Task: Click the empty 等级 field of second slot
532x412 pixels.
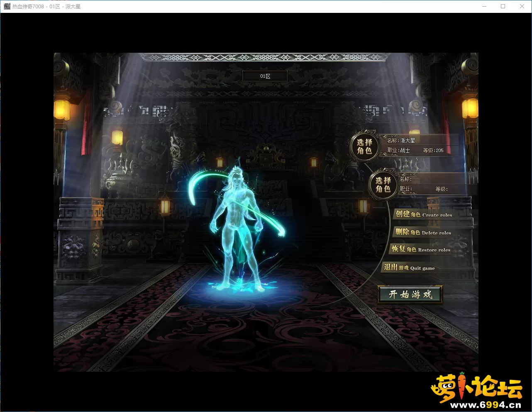Action: point(442,189)
